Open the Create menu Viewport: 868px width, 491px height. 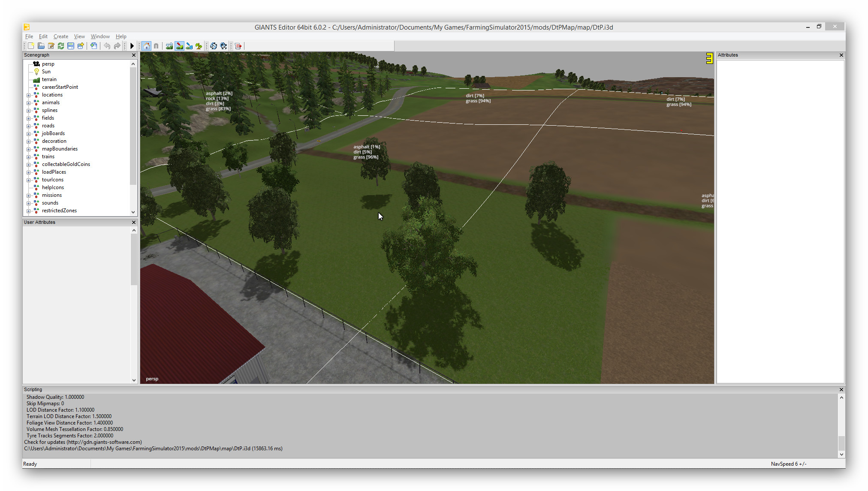[x=60, y=36]
